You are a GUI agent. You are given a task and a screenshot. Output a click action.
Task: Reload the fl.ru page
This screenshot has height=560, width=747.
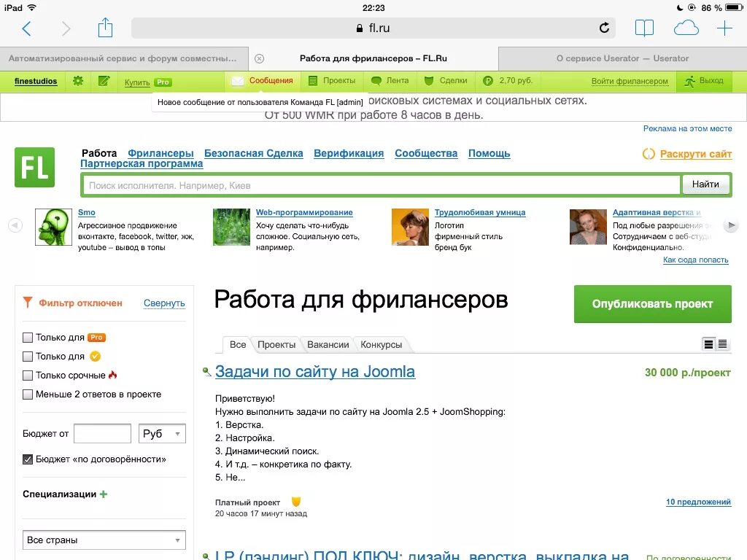click(x=604, y=28)
